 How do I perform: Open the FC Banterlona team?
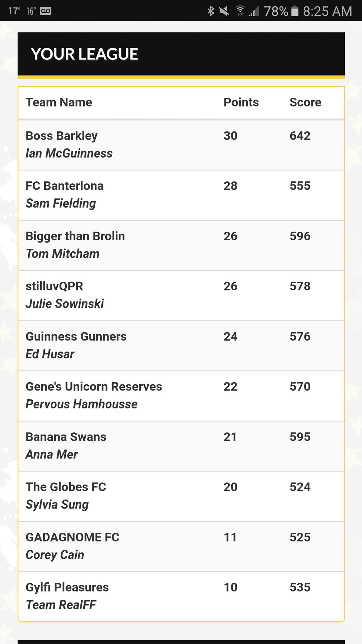coord(181,195)
